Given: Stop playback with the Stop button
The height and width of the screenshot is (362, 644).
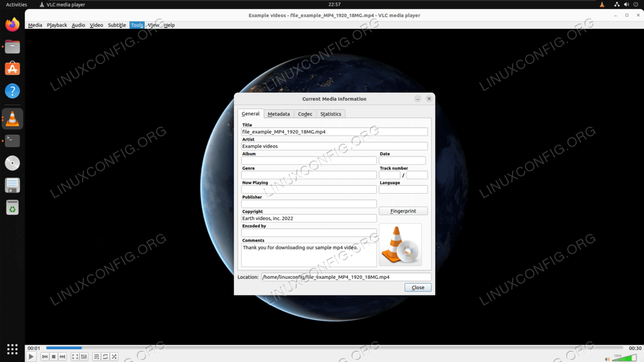Looking at the screenshot, I should tap(54, 357).
